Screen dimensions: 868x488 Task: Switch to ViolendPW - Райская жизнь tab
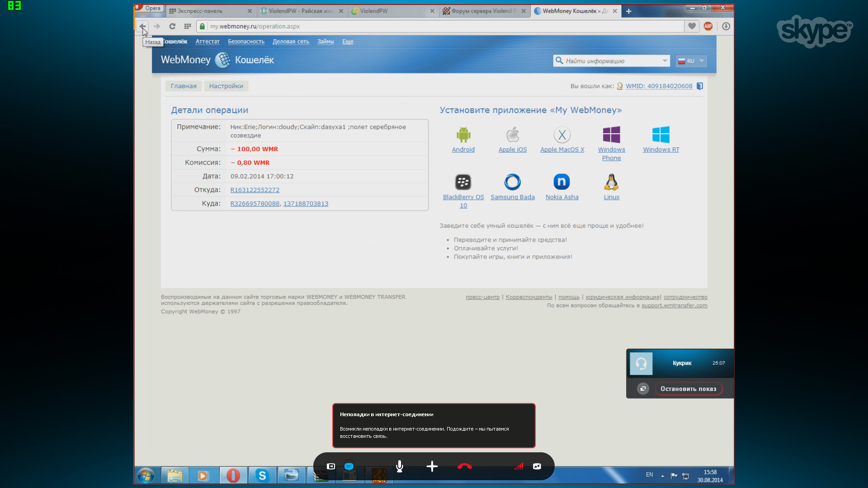coord(302,11)
